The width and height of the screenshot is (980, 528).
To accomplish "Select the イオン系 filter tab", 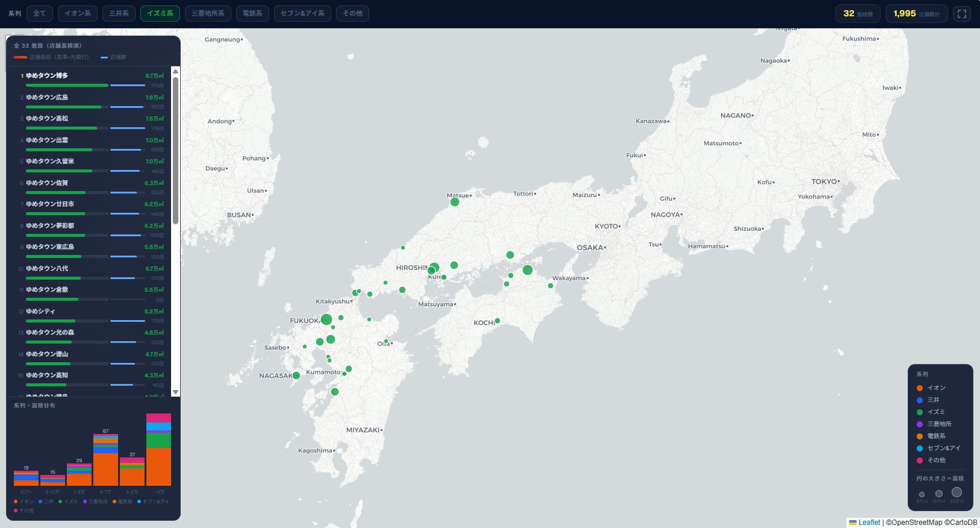I will [x=78, y=13].
